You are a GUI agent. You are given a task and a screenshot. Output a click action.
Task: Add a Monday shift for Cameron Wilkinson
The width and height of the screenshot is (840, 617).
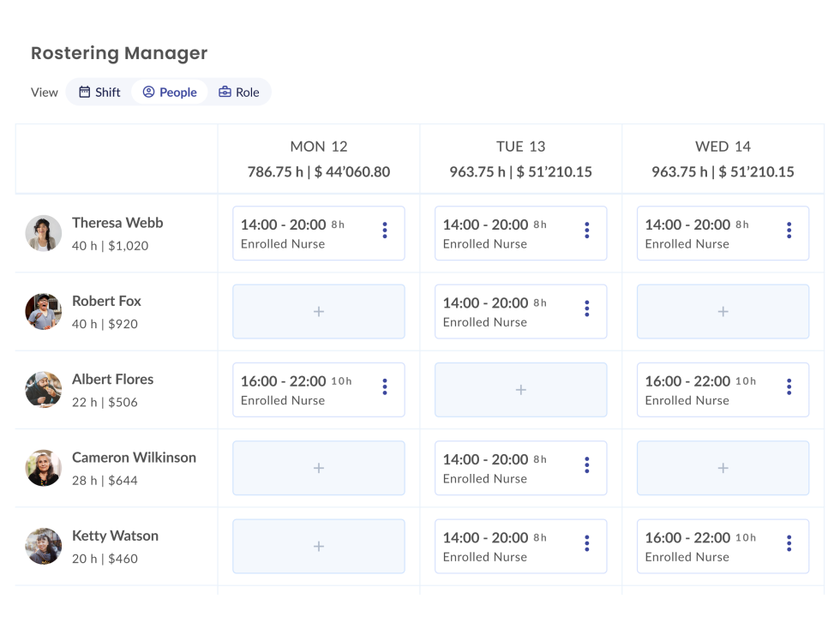pos(319,468)
